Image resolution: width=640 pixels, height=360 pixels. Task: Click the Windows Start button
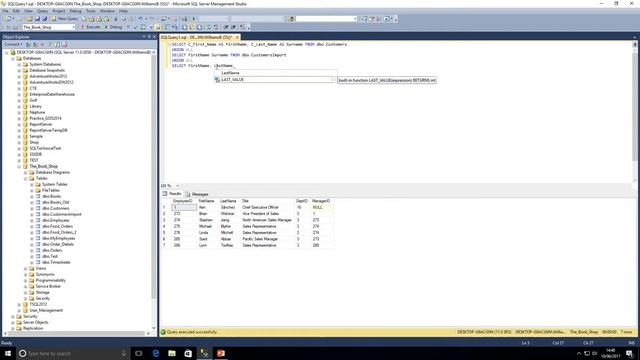(x=8, y=353)
